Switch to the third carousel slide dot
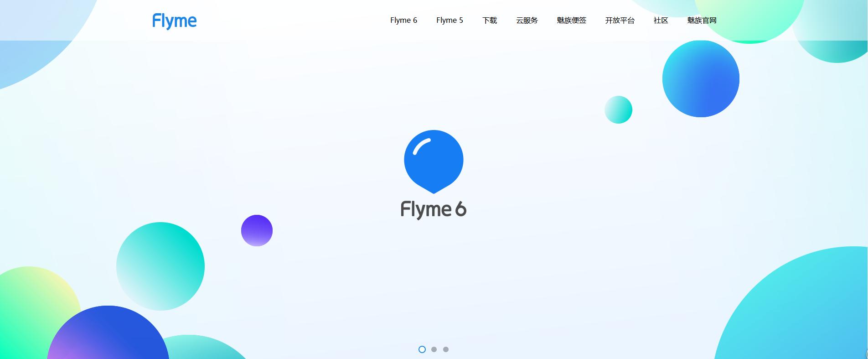The width and height of the screenshot is (868, 359). click(446, 349)
